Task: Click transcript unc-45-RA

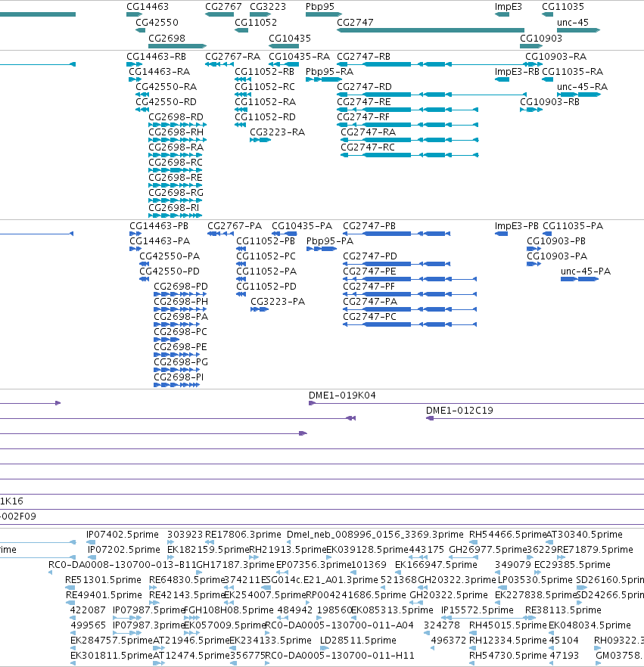Action: pyautogui.click(x=582, y=87)
